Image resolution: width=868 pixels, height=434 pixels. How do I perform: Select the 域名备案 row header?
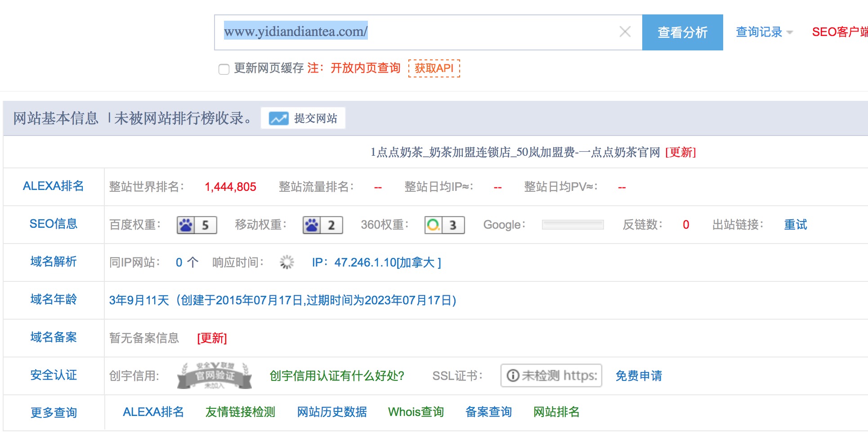click(54, 337)
